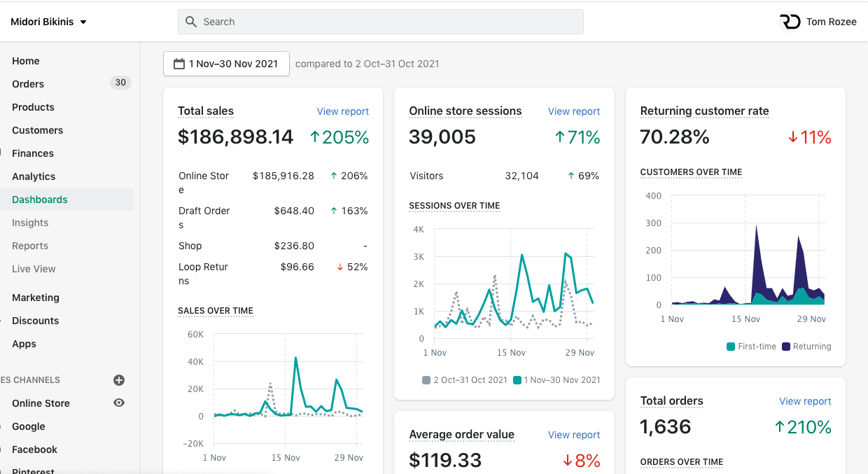
Task: Open the Online Store channel
Action: [41, 403]
